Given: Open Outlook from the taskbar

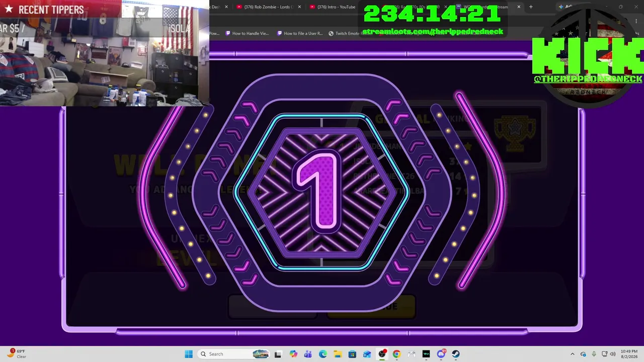Looking at the screenshot, I should point(367,354).
